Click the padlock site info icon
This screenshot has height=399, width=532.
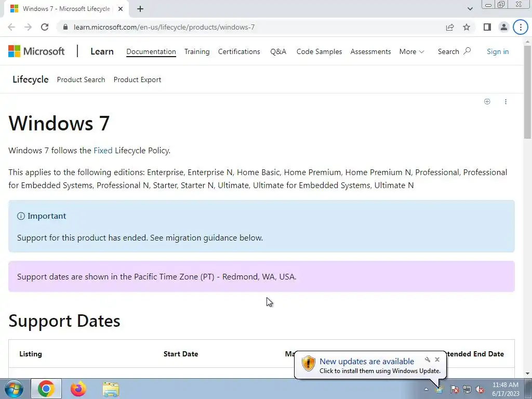click(x=65, y=27)
